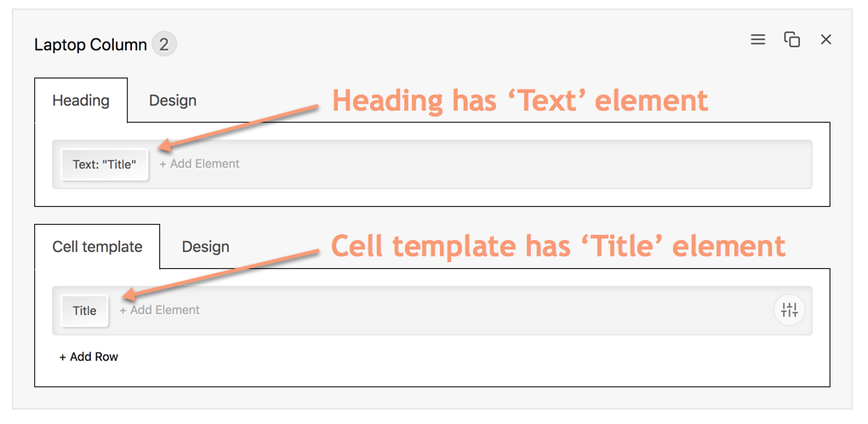Close the Laptop Column panel
The height and width of the screenshot is (424, 868).
[825, 40]
